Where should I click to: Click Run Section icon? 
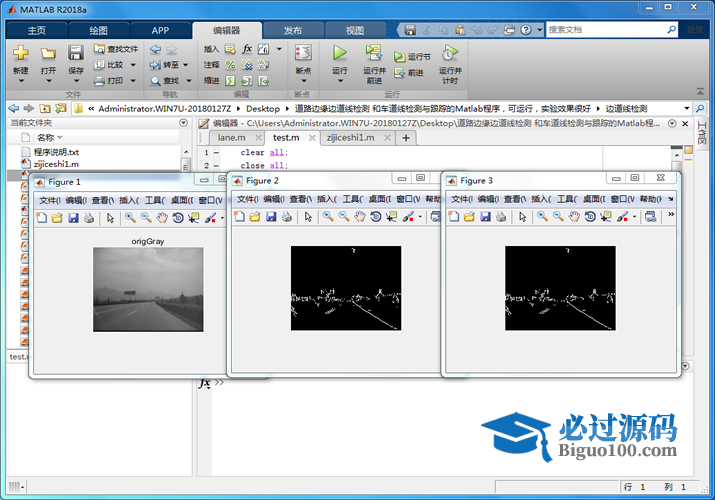click(399, 57)
